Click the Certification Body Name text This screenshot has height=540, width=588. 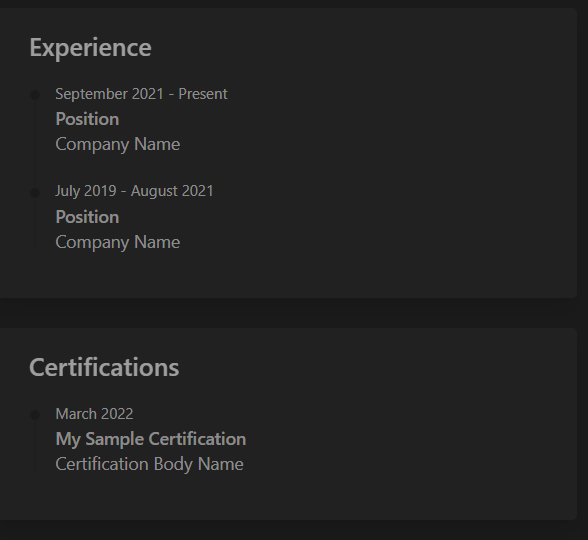click(x=150, y=464)
